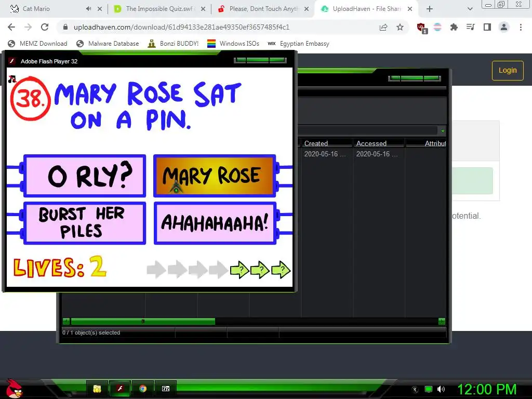
Task: Select the 2020-05-16 Created date cell
Action: pyautogui.click(x=325, y=154)
